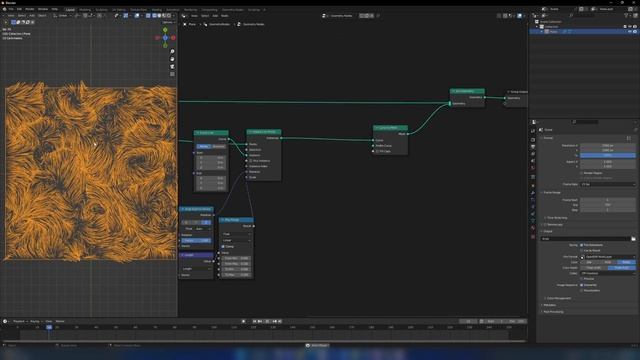The height and width of the screenshot is (360, 640).
Task: Toggle X-ray icon in viewport header
Action: (148, 16)
